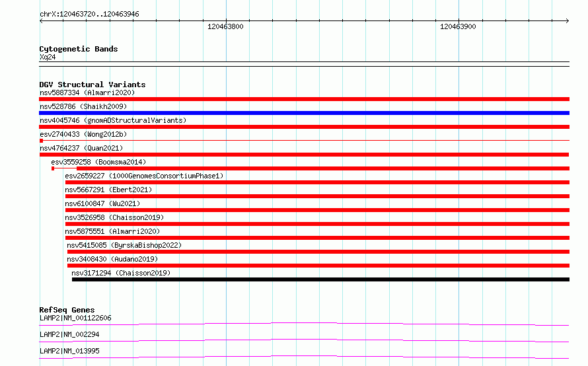
Task: Open LAMP2|NM_013995 transcript label
Action: tap(69, 351)
